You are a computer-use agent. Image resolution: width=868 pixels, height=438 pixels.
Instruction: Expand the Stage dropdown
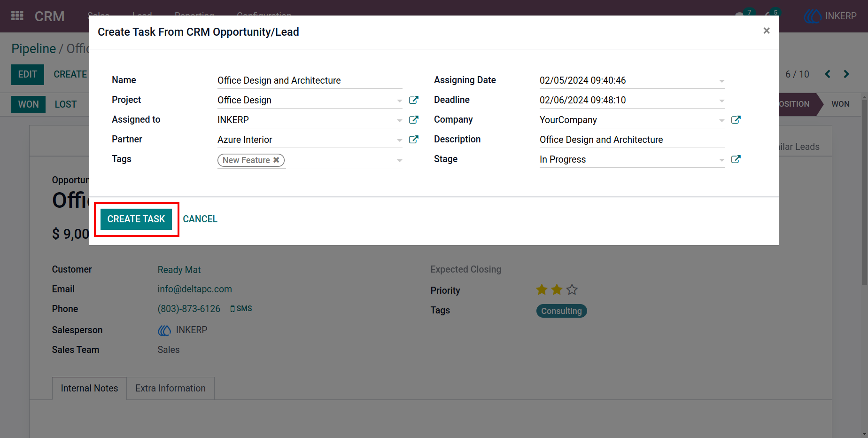pos(721,160)
